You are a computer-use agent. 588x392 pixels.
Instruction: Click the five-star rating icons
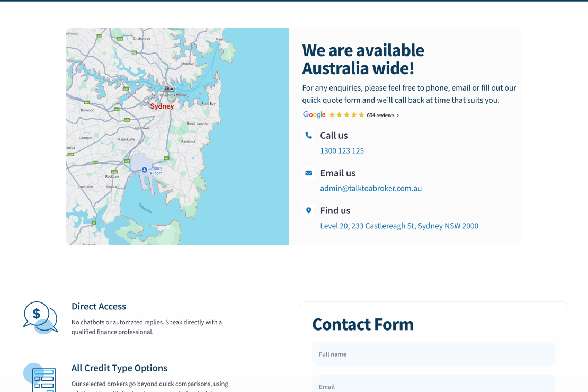[x=346, y=115]
